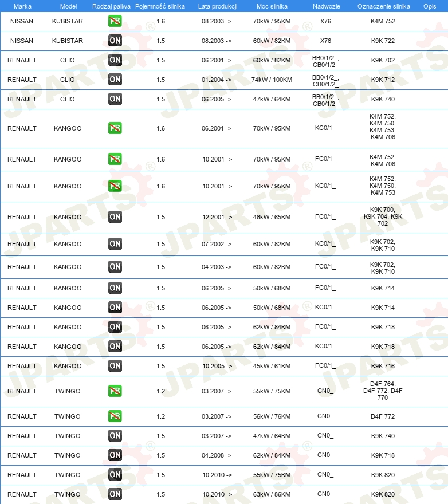Click ON icon in Kangoo 48kW / 65KM row
This screenshot has height=504, width=448.
(x=115, y=217)
